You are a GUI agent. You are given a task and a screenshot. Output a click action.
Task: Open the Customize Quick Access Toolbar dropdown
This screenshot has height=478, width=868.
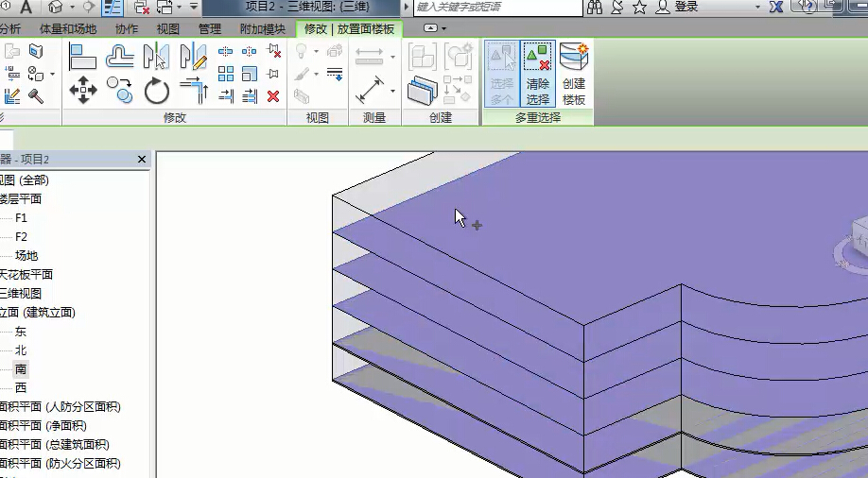(x=193, y=8)
